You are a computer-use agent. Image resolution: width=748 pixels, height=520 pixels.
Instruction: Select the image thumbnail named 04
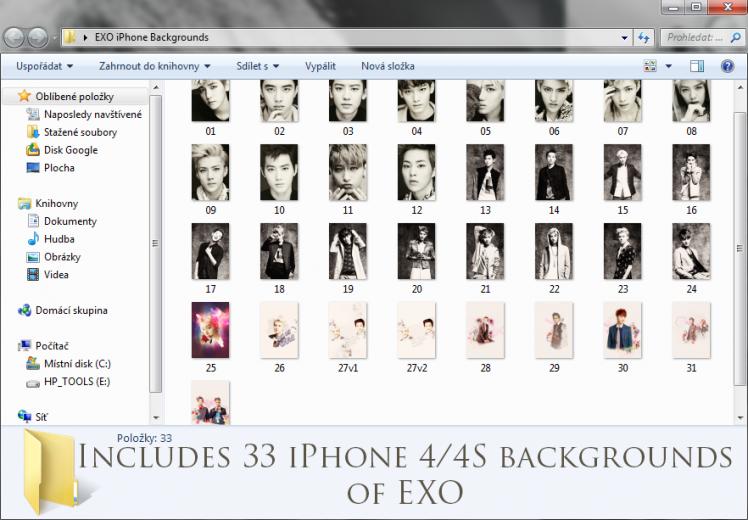pos(416,100)
